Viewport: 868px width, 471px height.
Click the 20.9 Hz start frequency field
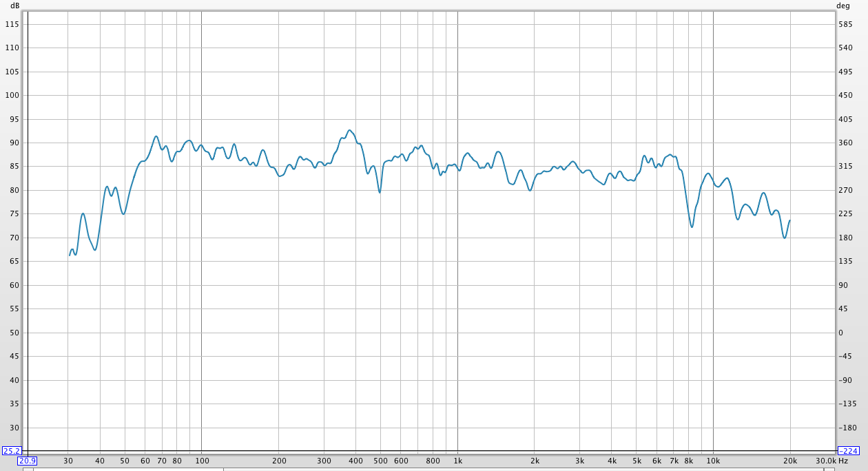point(27,461)
